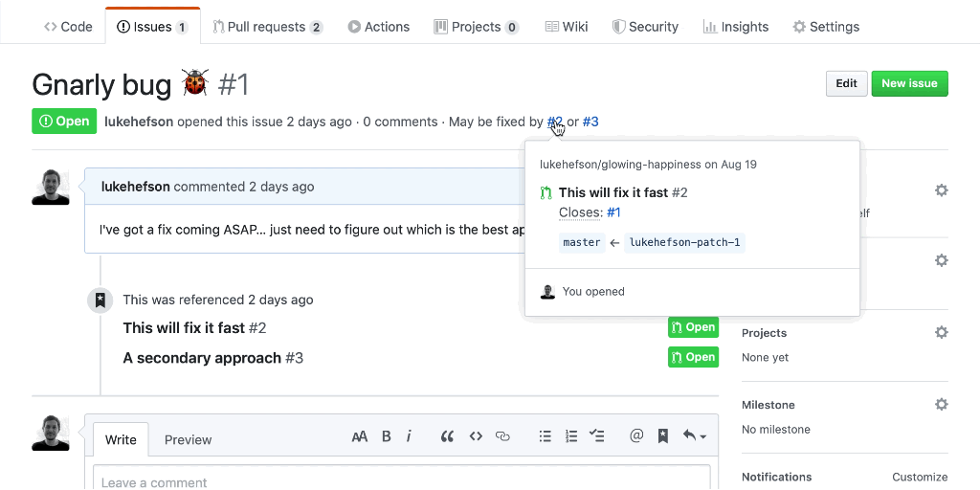Create a New issue
980x490 pixels.
(x=909, y=84)
